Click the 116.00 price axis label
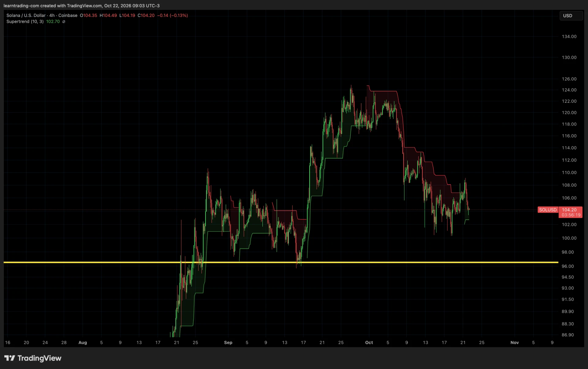588x369 pixels. (x=569, y=136)
